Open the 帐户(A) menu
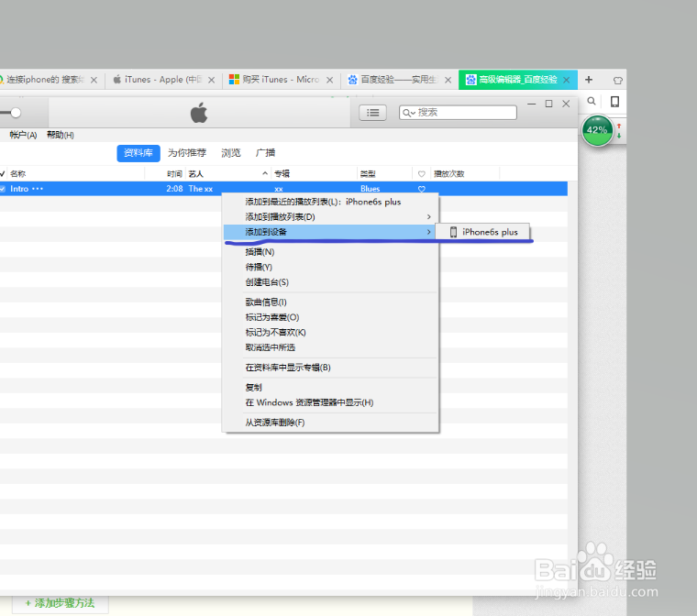The image size is (697, 616). click(x=23, y=135)
